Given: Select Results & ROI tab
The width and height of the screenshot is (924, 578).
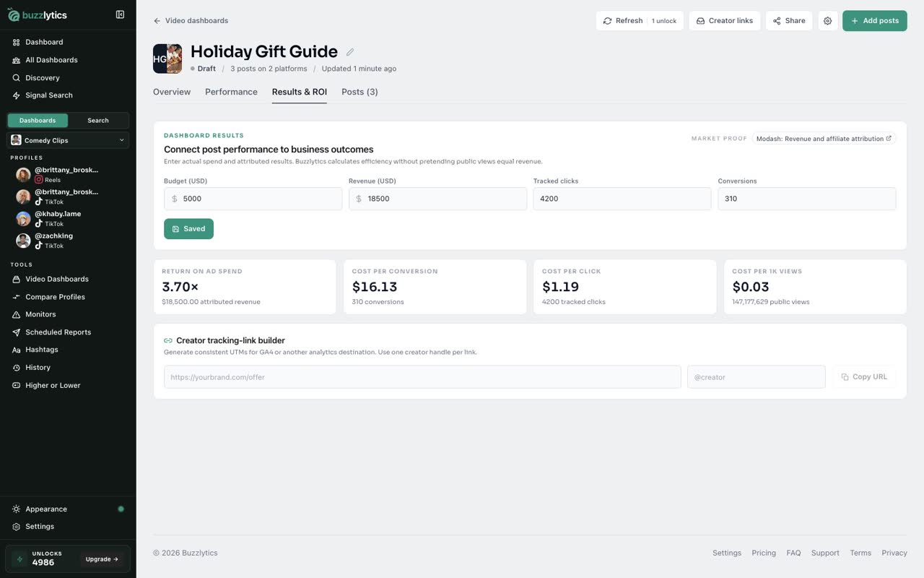Looking at the screenshot, I should point(300,92).
